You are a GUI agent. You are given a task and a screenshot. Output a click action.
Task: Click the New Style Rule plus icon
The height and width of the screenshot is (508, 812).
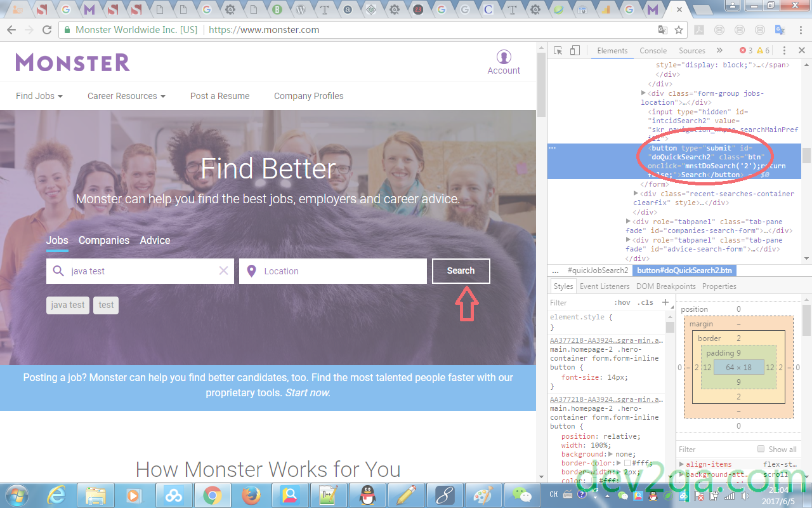(665, 302)
